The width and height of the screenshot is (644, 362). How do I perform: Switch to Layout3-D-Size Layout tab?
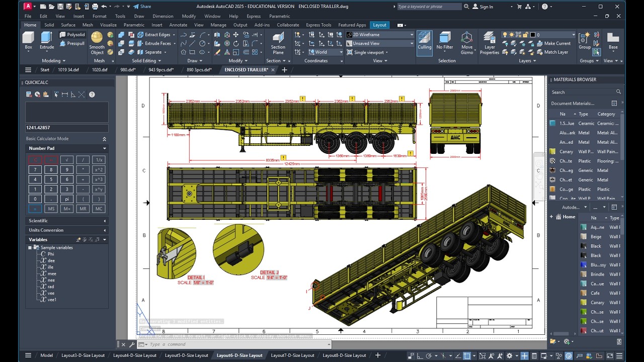[x=83, y=355]
